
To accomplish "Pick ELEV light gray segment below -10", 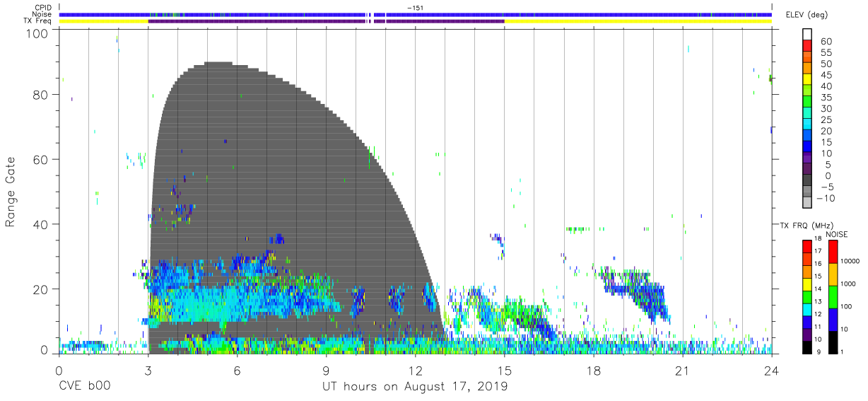I will pyautogui.click(x=808, y=203).
